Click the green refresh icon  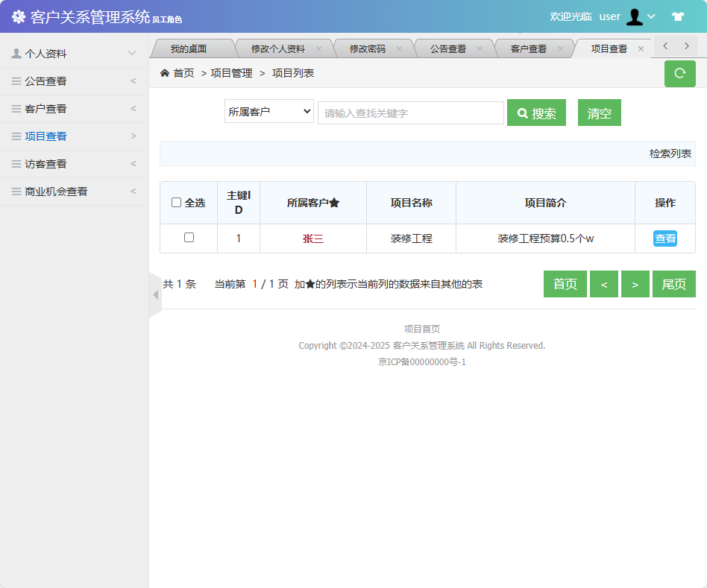[679, 74]
